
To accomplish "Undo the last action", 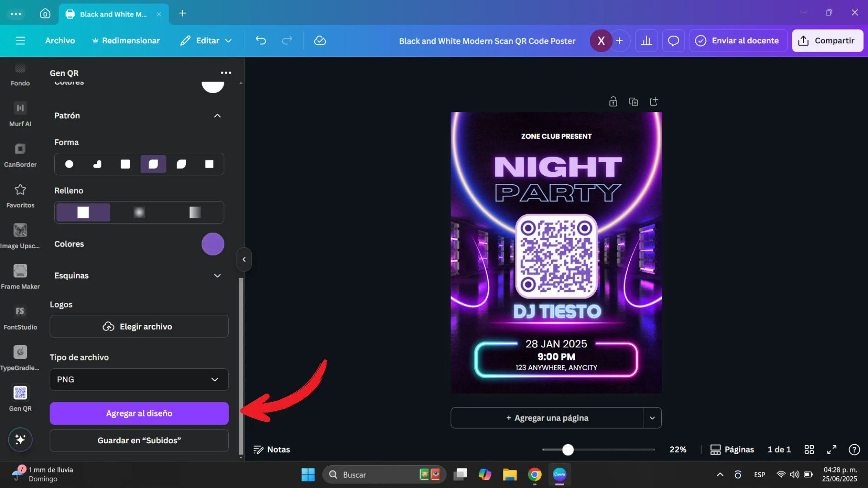I will pyautogui.click(x=260, y=40).
